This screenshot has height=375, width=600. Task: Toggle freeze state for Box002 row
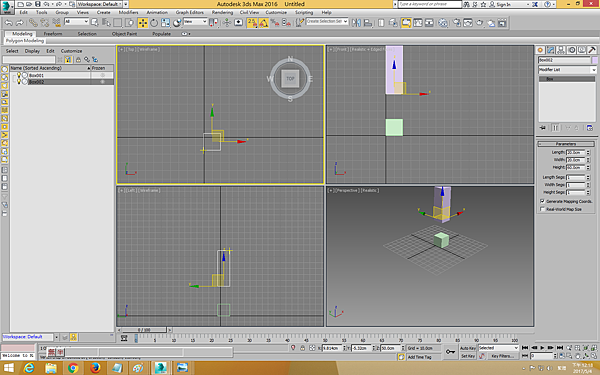[102, 82]
